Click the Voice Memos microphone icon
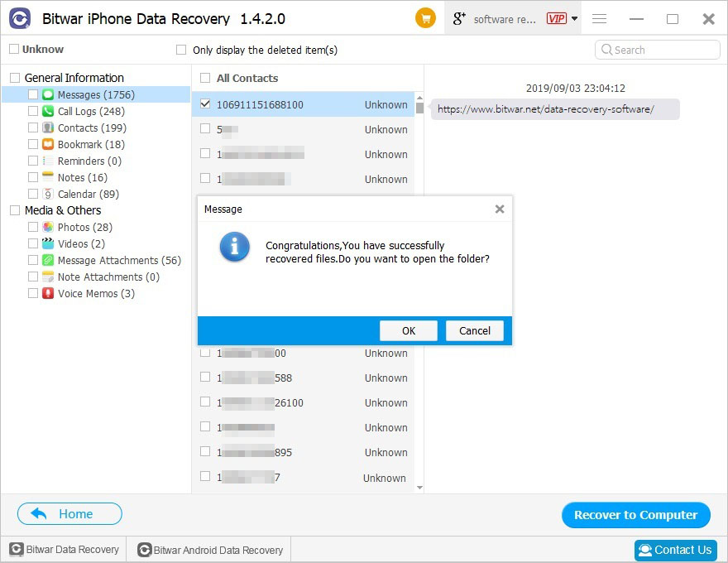Image resolution: width=728 pixels, height=563 pixels. (48, 293)
